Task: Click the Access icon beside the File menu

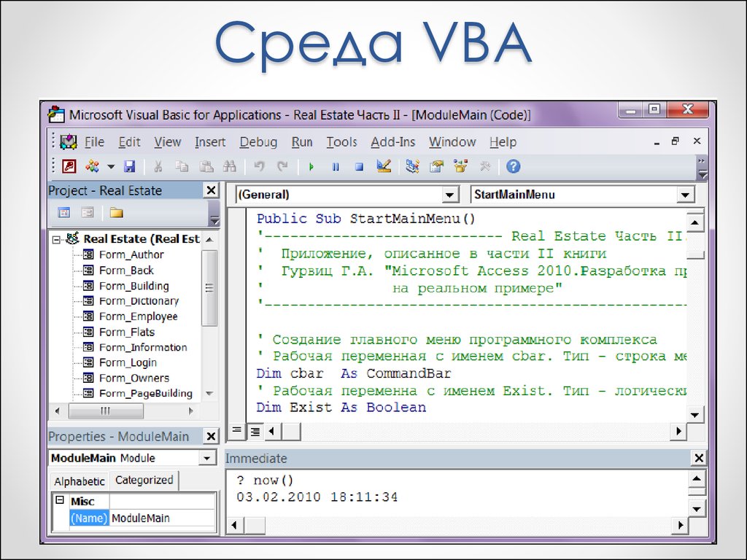Action: 69,141
